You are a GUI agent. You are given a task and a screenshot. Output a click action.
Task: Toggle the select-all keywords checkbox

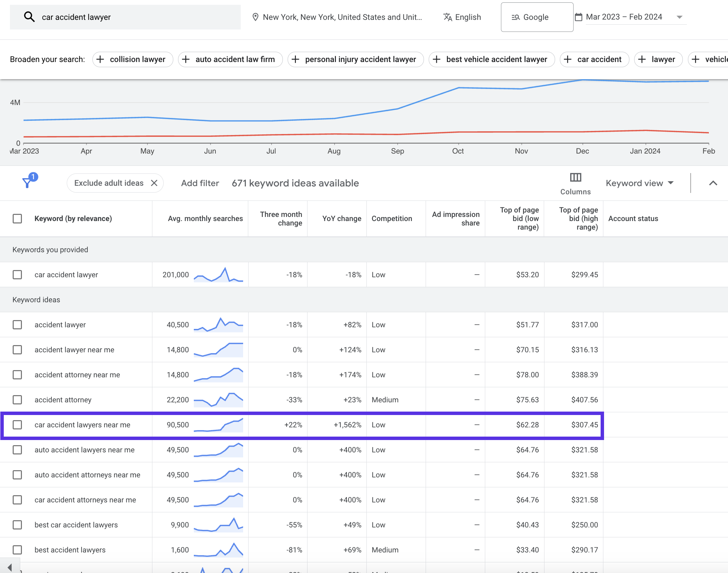pos(17,218)
